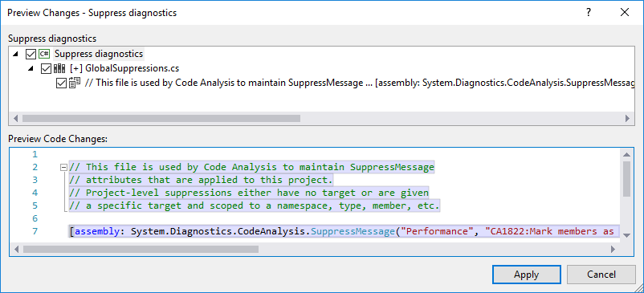
Task: Click the tree view horizontal scrollbar thumb
Action: 161,118
